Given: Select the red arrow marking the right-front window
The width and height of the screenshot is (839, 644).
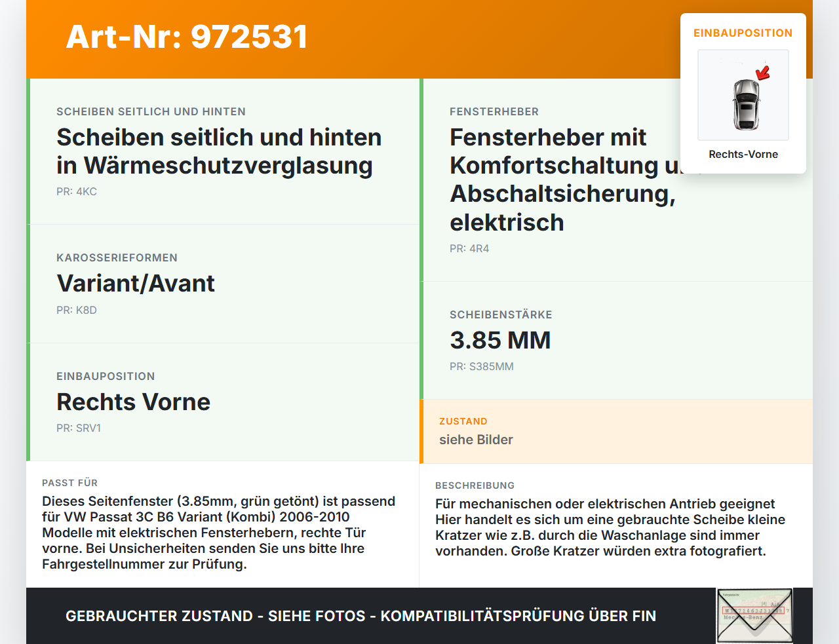Looking at the screenshot, I should click(x=762, y=73).
